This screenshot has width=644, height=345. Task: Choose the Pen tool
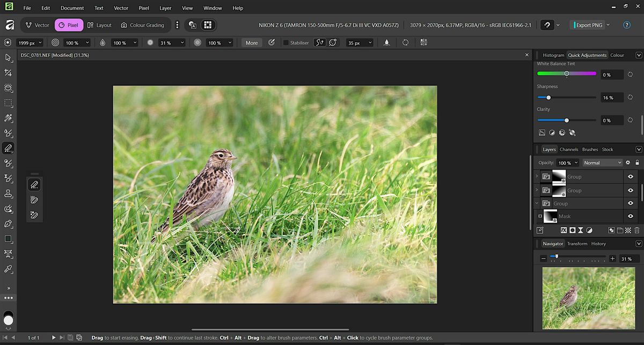click(x=8, y=223)
